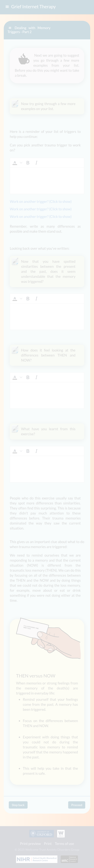This screenshot has width=94, height=868.
Task: Open the color dropdown arrow in the THEN and NOW editor
Action: tap(21, 377)
